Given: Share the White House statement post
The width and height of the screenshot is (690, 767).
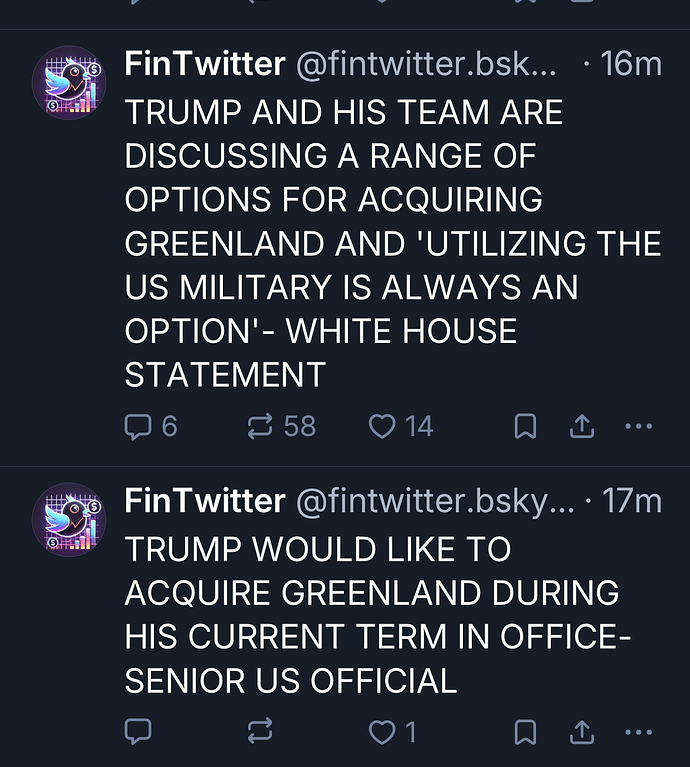Looking at the screenshot, I should pyautogui.click(x=581, y=427).
